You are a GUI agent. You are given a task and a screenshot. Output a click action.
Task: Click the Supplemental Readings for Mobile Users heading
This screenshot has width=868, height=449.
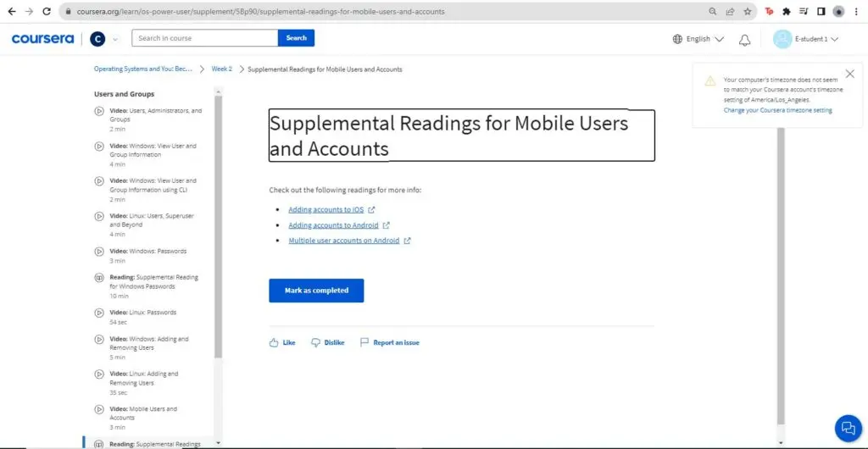pos(462,136)
